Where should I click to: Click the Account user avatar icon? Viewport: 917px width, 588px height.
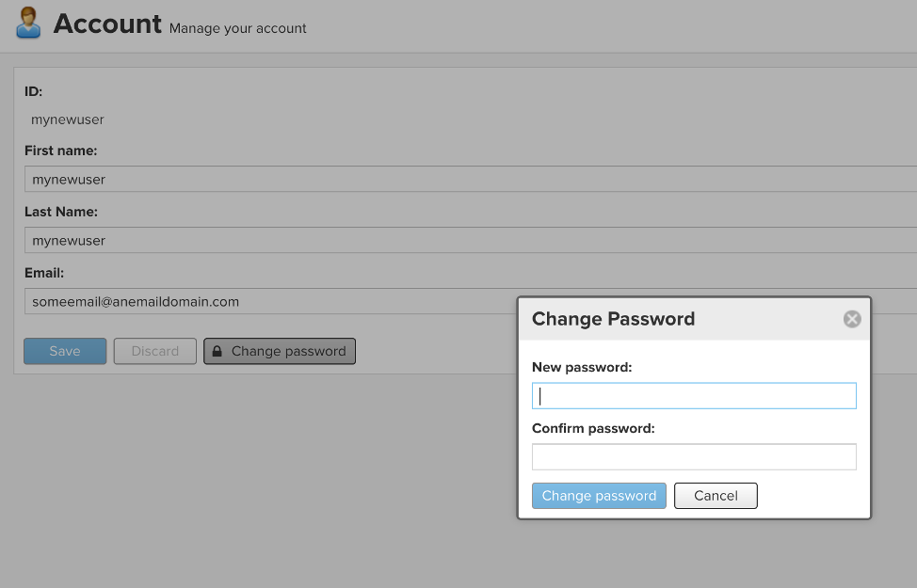[x=29, y=23]
